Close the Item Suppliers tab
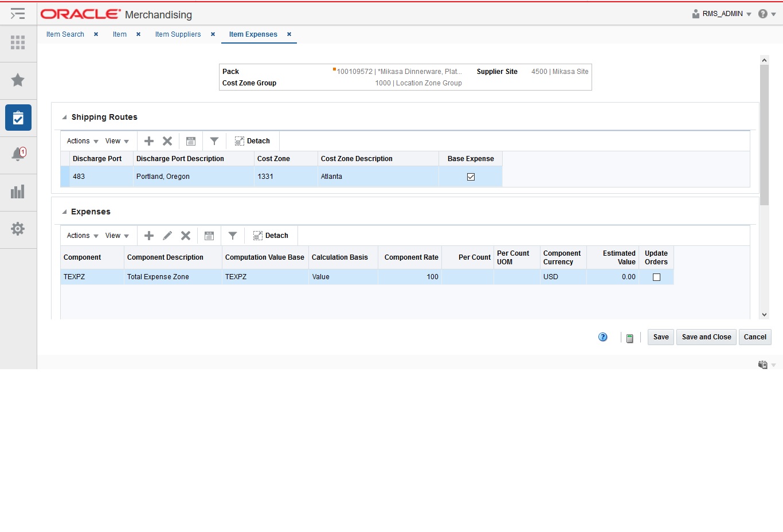 point(213,34)
